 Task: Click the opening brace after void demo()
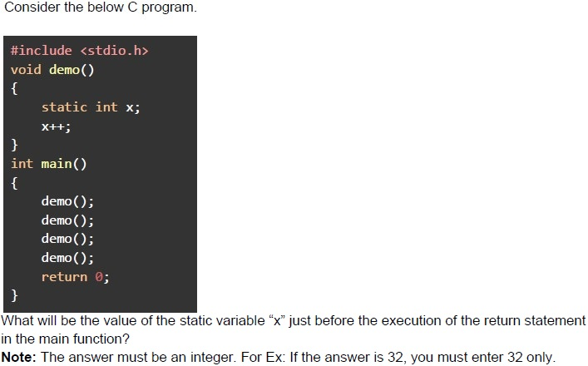[14, 89]
